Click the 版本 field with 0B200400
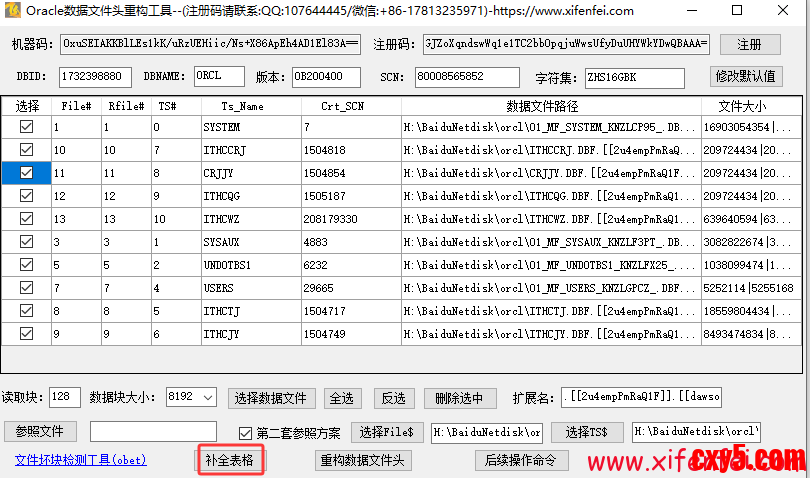Image resolution: width=810 pixels, height=478 pixels. pos(326,77)
